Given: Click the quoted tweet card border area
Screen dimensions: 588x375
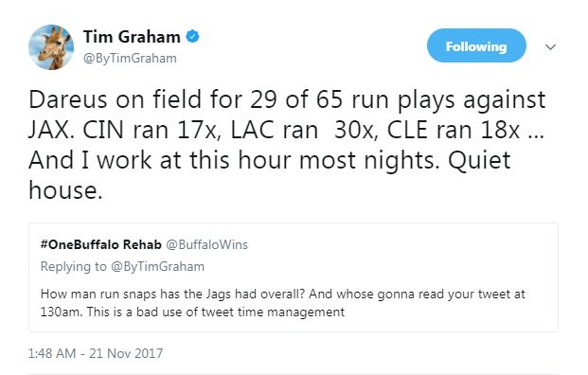Looking at the screenshot, I should pyautogui.click(x=294, y=277).
